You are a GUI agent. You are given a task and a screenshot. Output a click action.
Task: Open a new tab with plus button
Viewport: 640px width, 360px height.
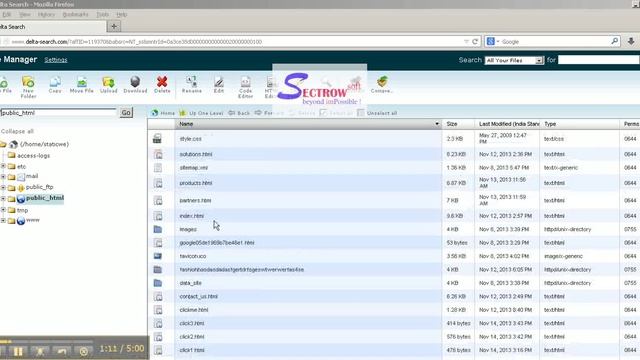click(114, 26)
